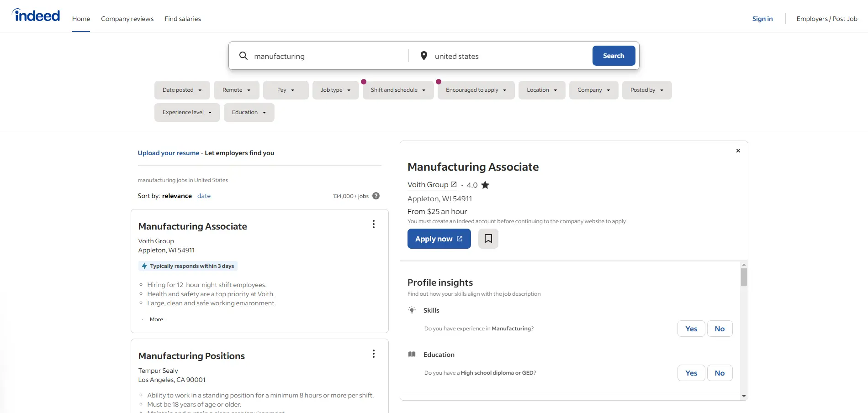Screen dimensions: 868x413
Task: Open the job count help question-mark icon
Action: tap(376, 196)
